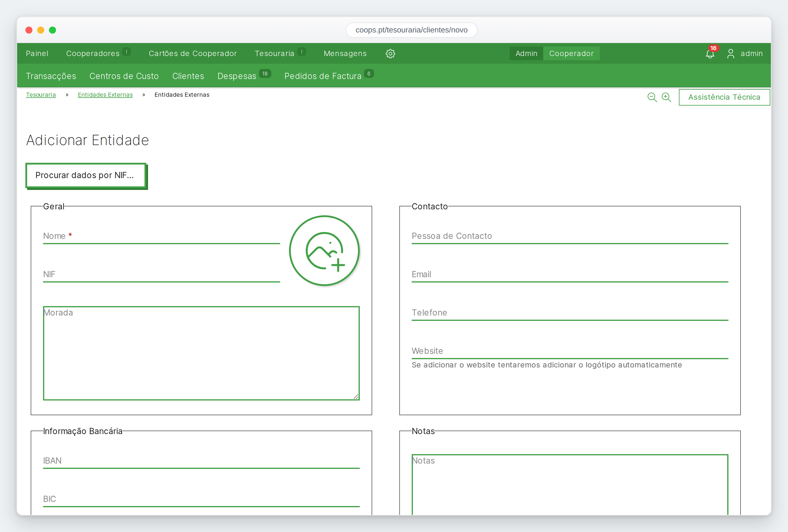Open the Painel menu
788x532 pixels.
click(x=37, y=54)
